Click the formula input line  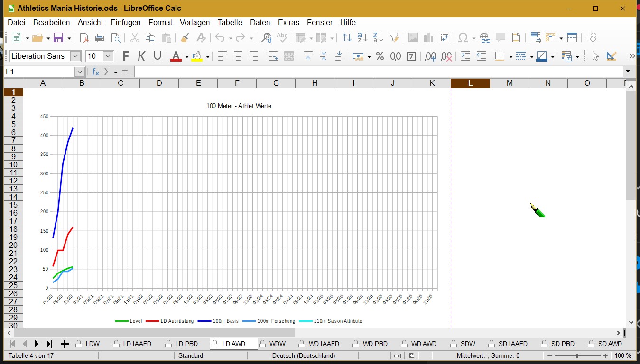[x=379, y=72]
